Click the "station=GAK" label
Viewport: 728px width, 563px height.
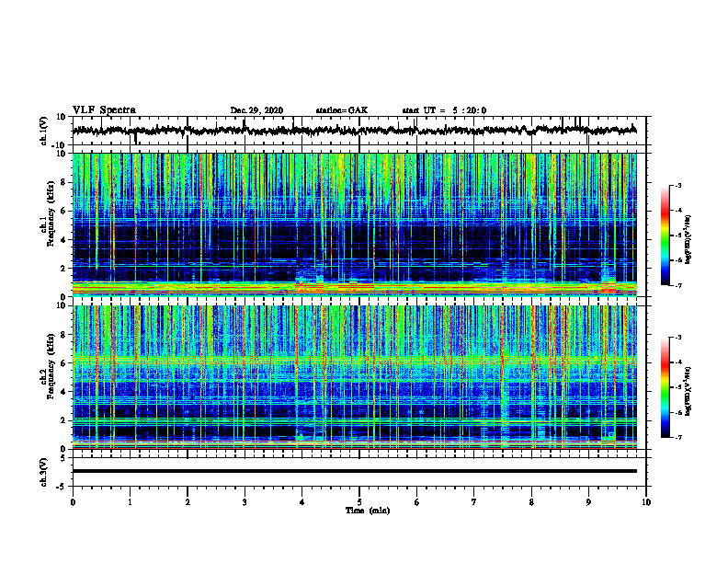[342, 110]
